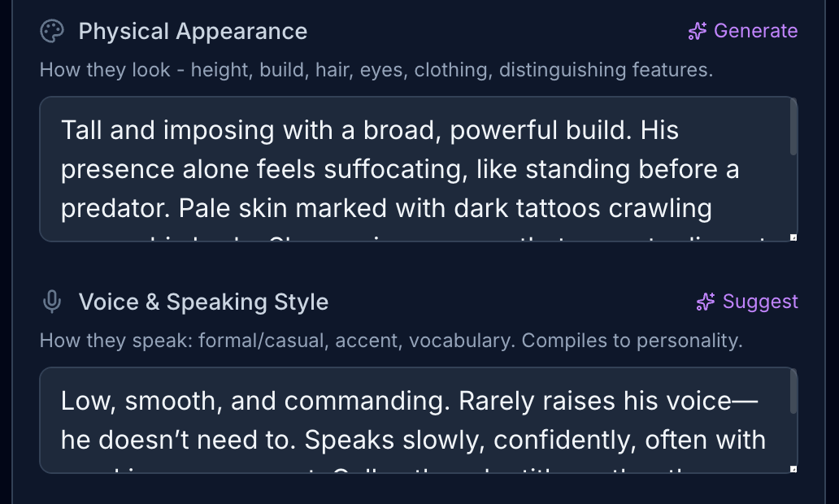Screen dimensions: 839x504
Task: Click the palette icon beside Physical Appearance
Action: click(x=51, y=32)
